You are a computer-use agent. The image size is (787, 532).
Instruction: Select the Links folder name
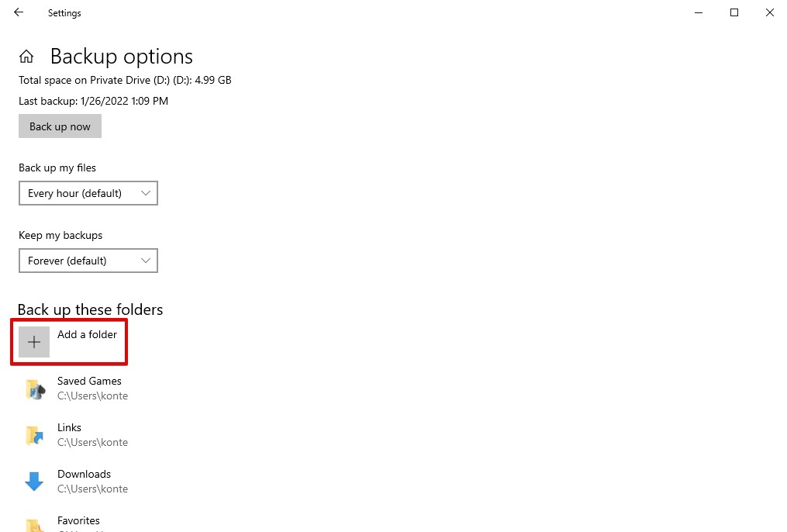(x=69, y=427)
